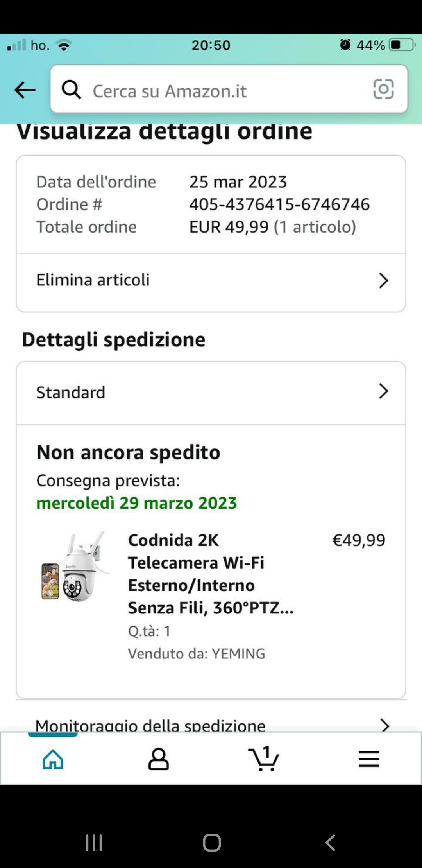
Task: Open the hamburger menu icon
Action: 369,759
